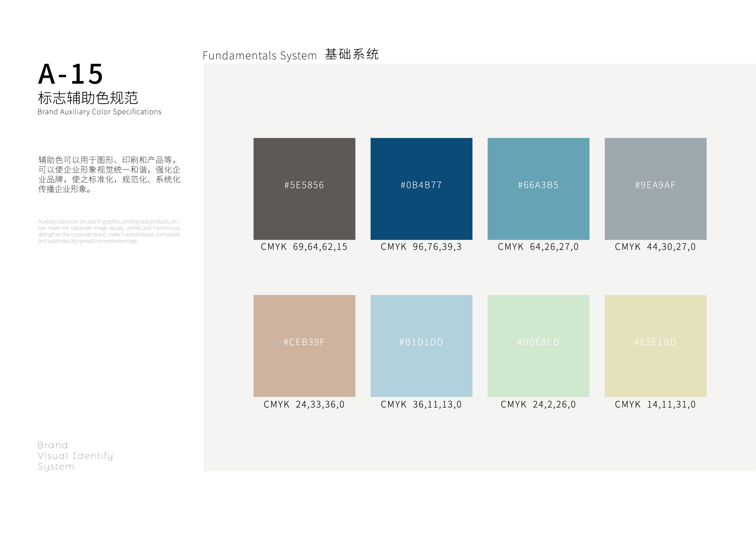
Task: Click the A-15 page number heading
Action: [x=71, y=74]
